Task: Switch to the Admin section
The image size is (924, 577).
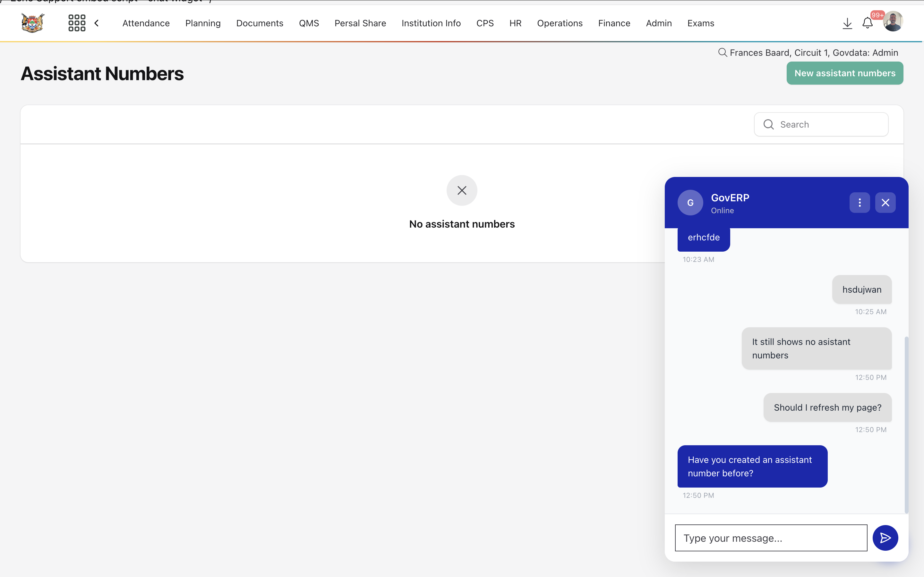Action: coord(659,23)
